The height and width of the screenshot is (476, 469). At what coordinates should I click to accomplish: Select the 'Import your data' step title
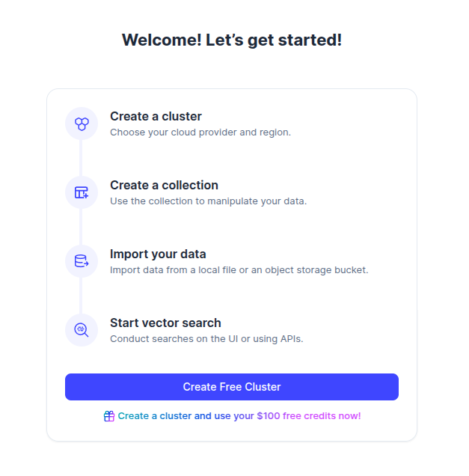[x=158, y=254]
